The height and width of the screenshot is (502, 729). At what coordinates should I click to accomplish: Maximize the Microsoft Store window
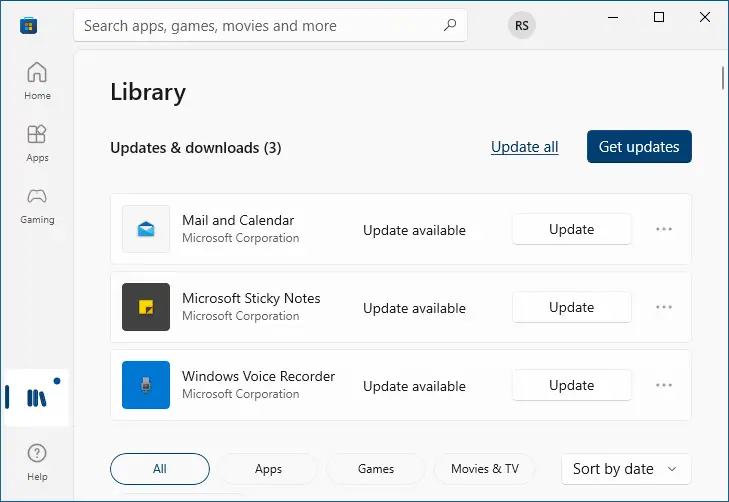659,17
